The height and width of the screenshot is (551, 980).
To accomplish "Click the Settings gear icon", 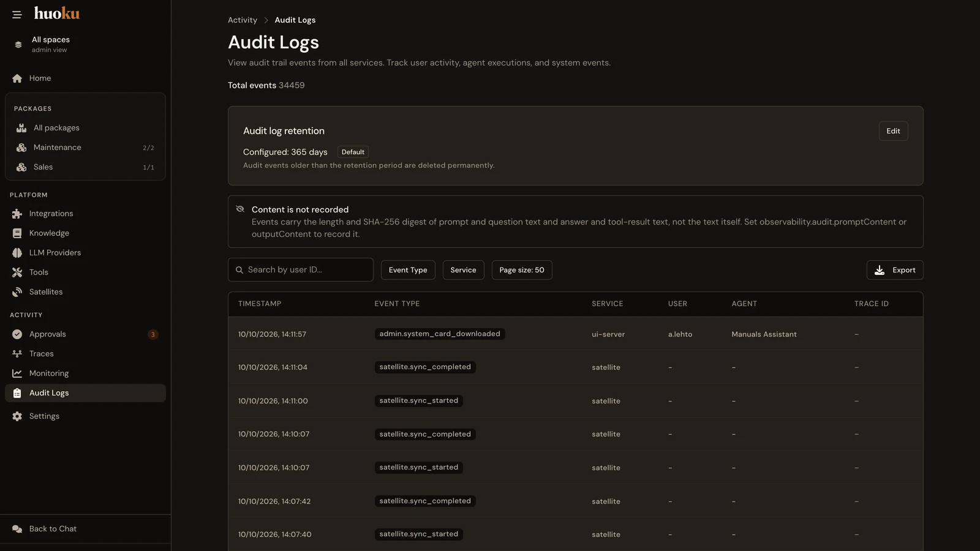I will [17, 416].
